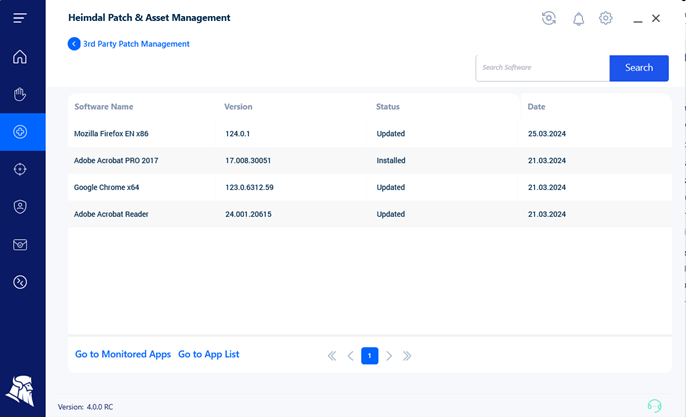686x417 pixels.
Task: Go to next page arrow
Action: tap(389, 356)
